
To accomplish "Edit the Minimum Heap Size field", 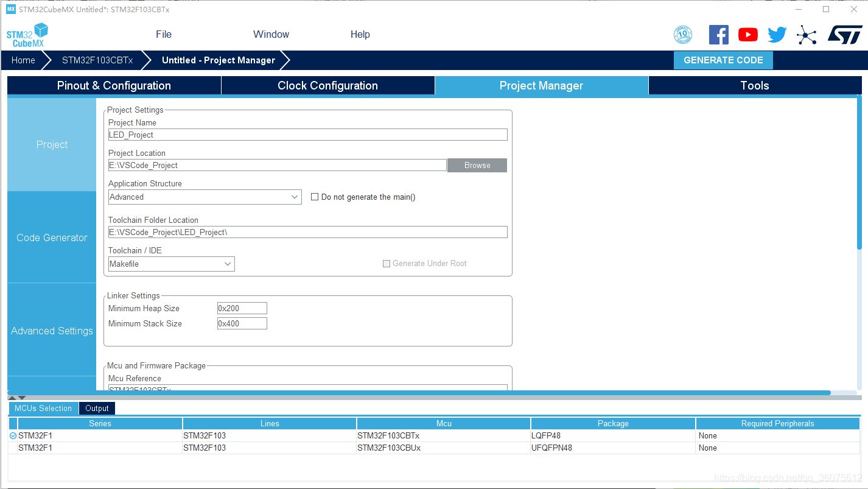I will [x=242, y=308].
